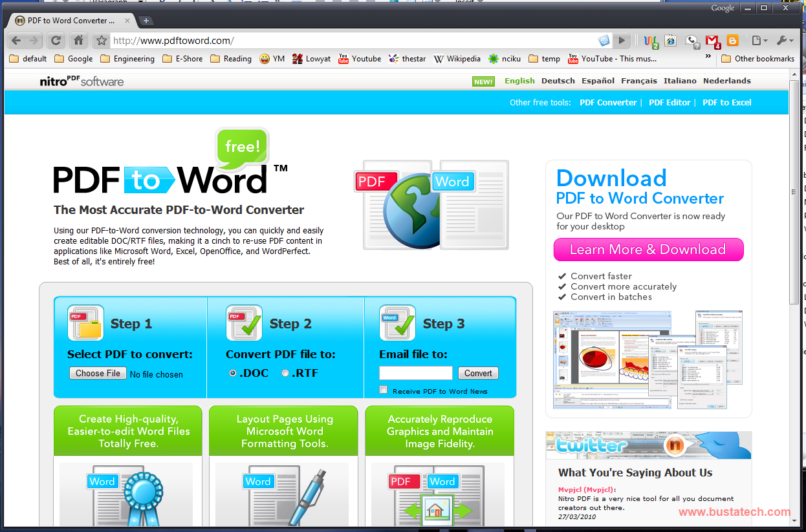Select the .DOC output format
Screen dimensions: 806x532
(233, 373)
